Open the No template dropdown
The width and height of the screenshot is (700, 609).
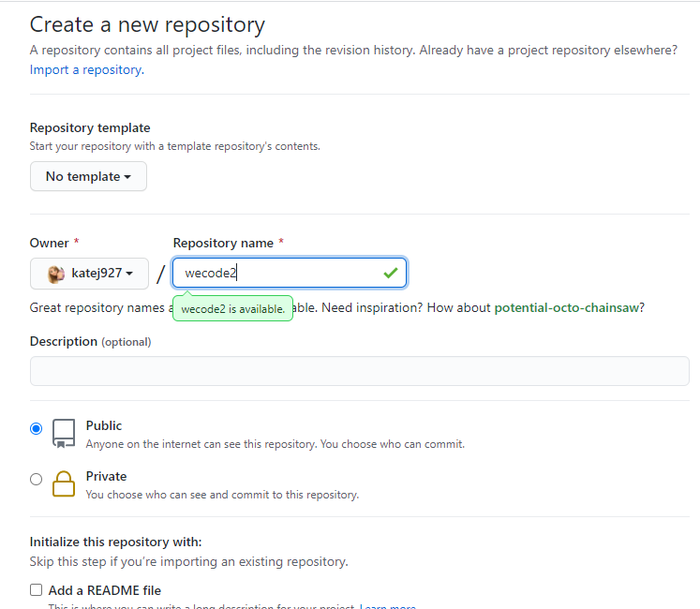pyautogui.click(x=88, y=176)
